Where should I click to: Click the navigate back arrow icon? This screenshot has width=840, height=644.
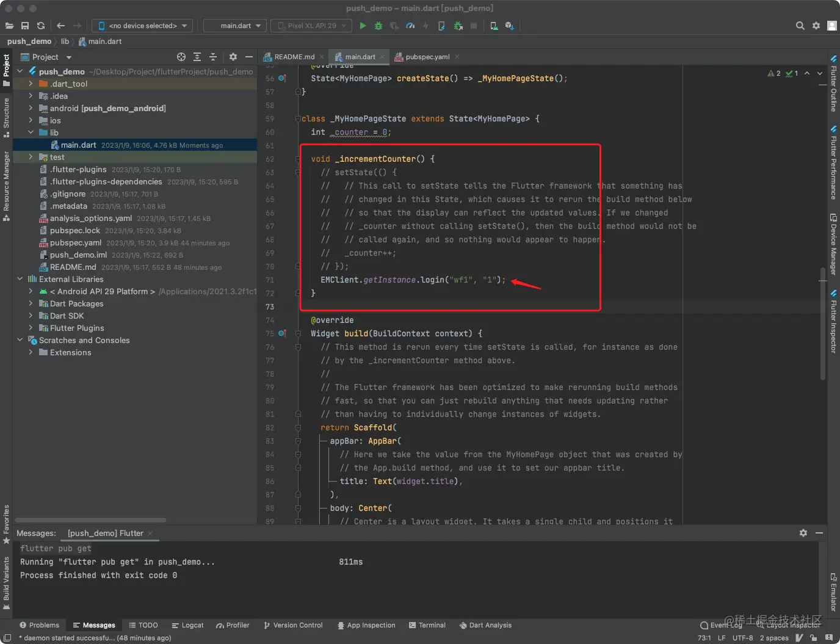60,26
